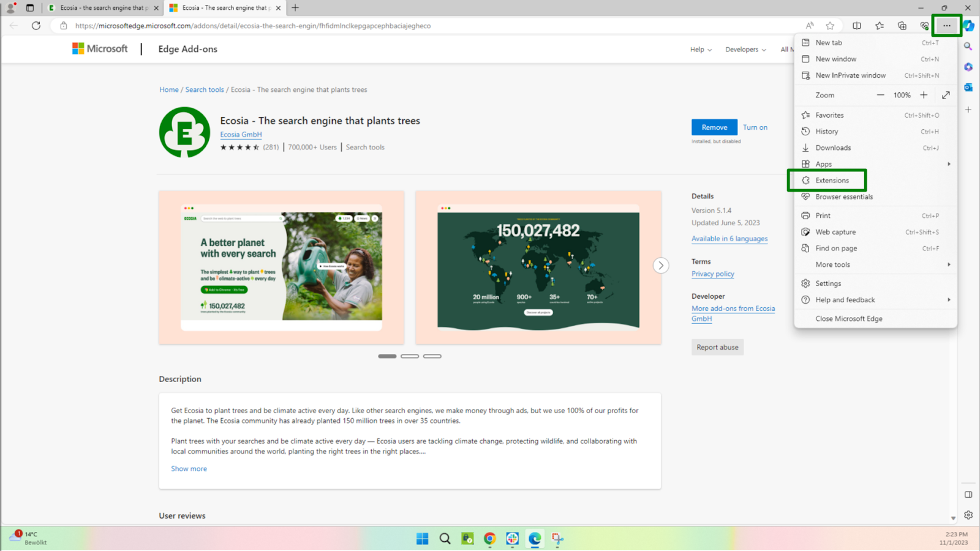Open the Outlook icon in sidebar
The height and width of the screenshot is (551, 980).
pyautogui.click(x=968, y=88)
